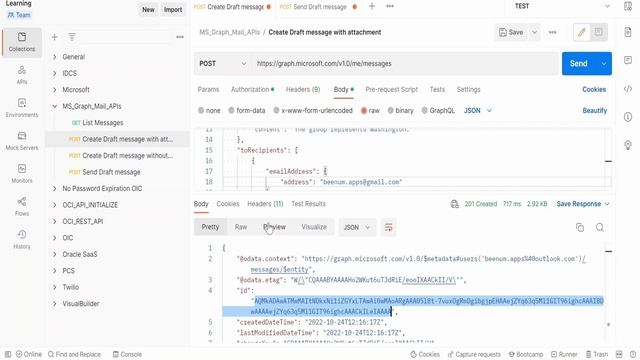Toggle line wrapping in the response viewer
The width and height of the screenshot is (640, 360).
[x=388, y=227]
